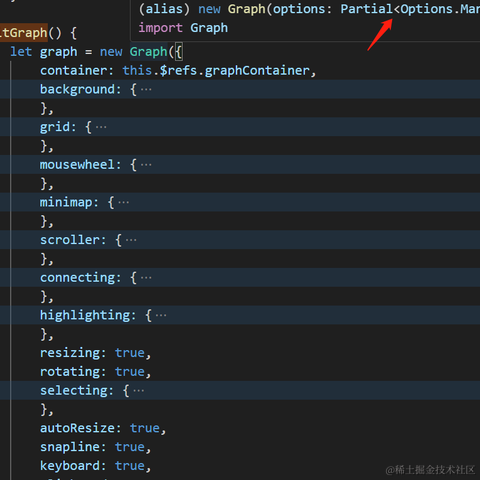Unfold the collapsed scroller object
Screen dimensions: 480x480
tap(131, 240)
